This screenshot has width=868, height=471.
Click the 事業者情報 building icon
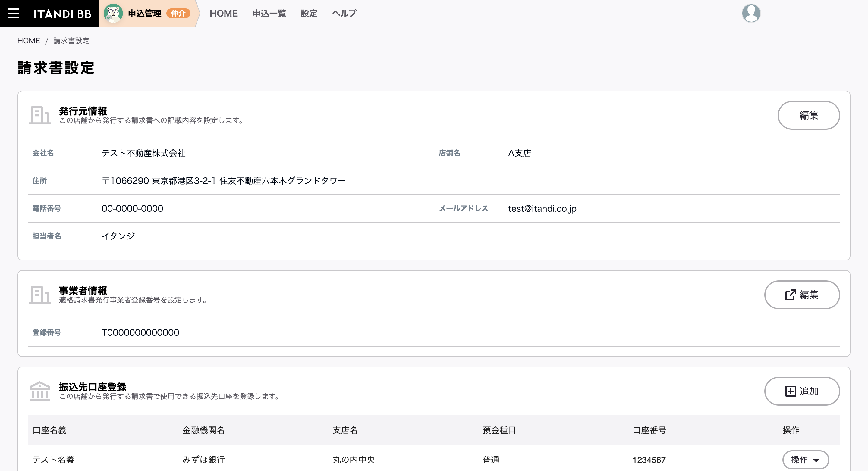click(39, 295)
